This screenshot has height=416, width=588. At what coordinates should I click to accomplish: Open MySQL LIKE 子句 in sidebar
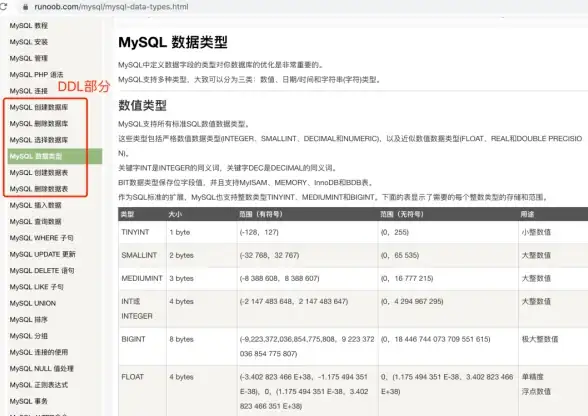36,287
